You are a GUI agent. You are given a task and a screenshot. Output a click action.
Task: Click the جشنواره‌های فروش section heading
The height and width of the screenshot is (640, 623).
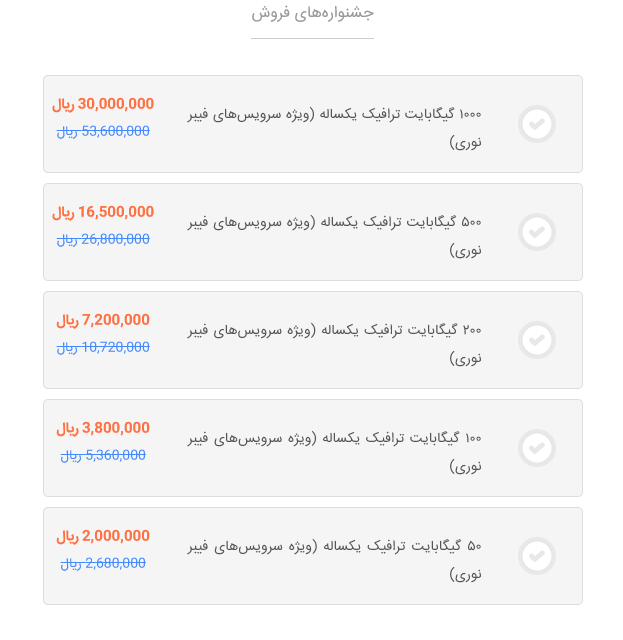pyautogui.click(x=312, y=13)
